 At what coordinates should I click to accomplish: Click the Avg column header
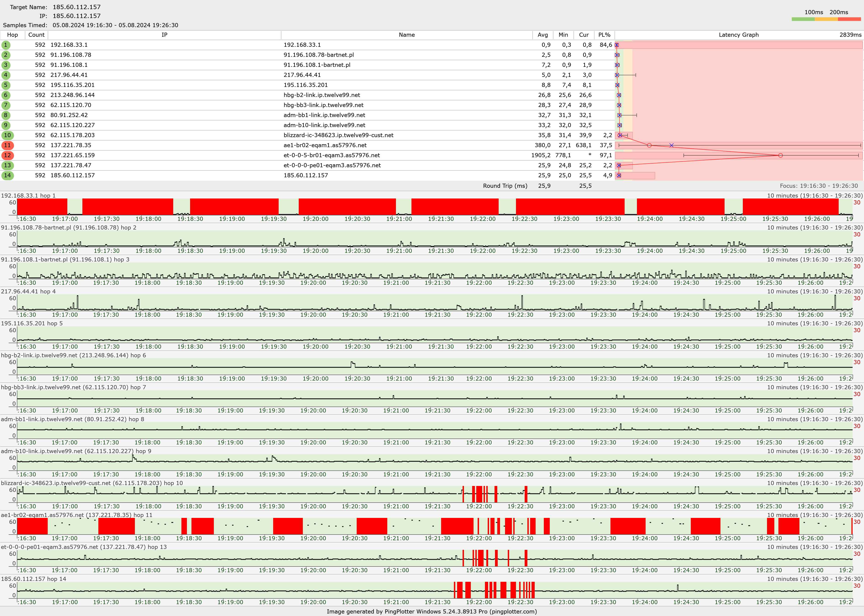543,35
